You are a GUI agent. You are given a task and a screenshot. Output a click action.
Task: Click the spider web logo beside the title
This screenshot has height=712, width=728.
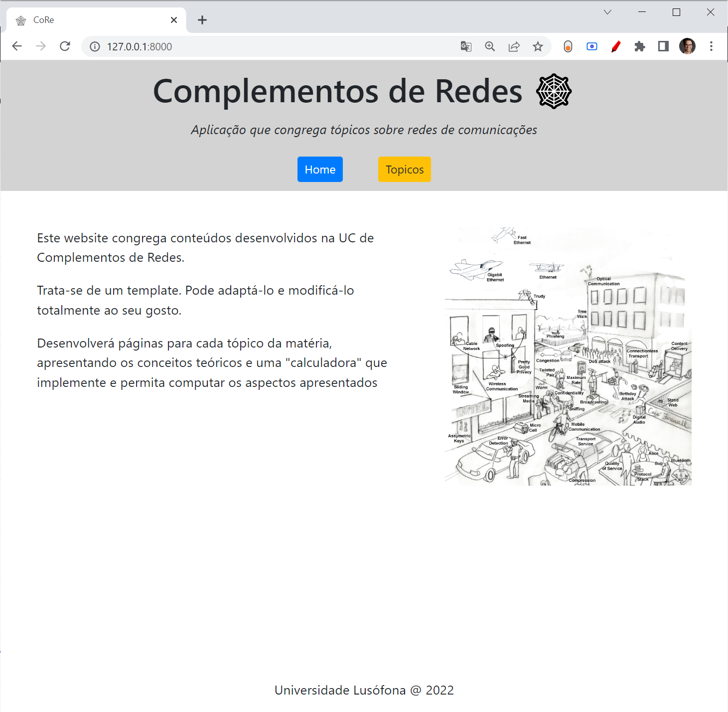pyautogui.click(x=555, y=90)
